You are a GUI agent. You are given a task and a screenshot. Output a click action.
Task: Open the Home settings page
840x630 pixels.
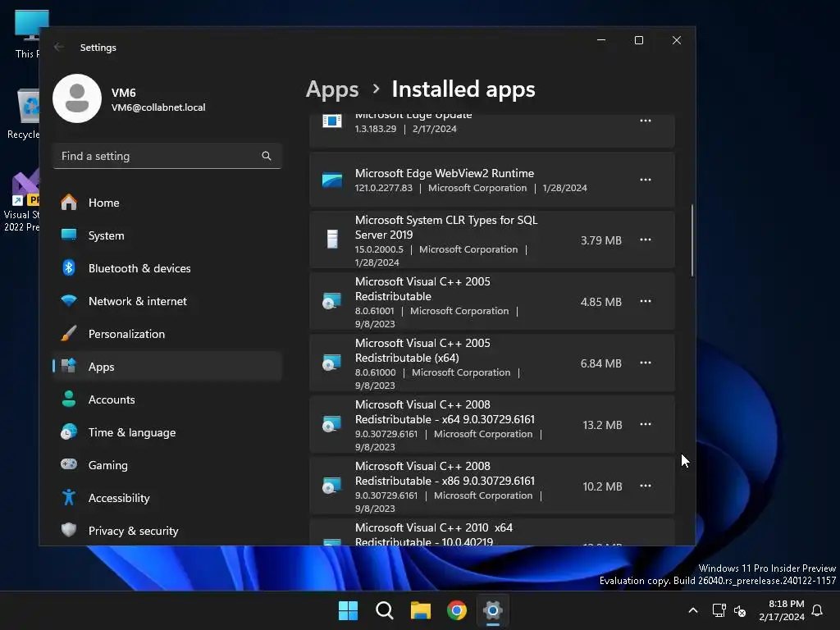pos(167,203)
